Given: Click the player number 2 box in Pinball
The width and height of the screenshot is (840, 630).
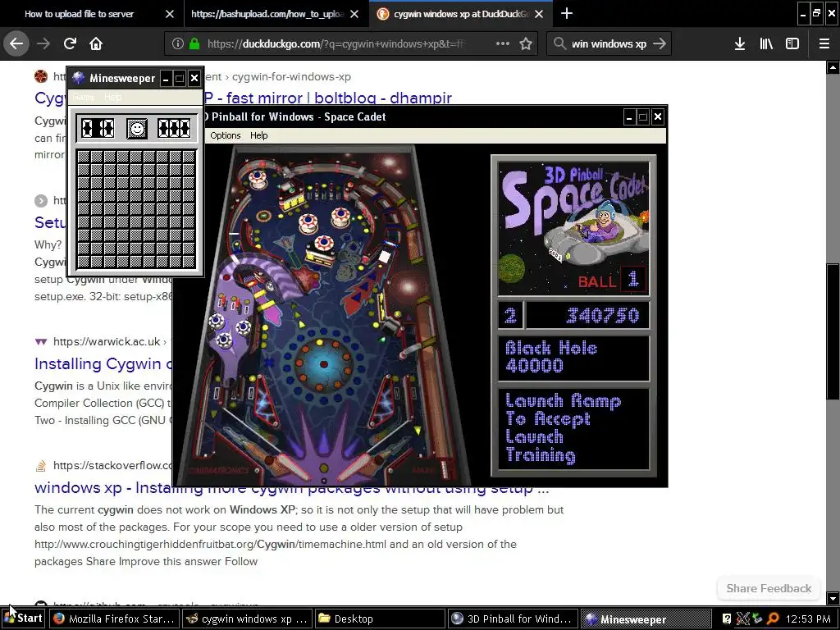Looking at the screenshot, I should [x=510, y=316].
